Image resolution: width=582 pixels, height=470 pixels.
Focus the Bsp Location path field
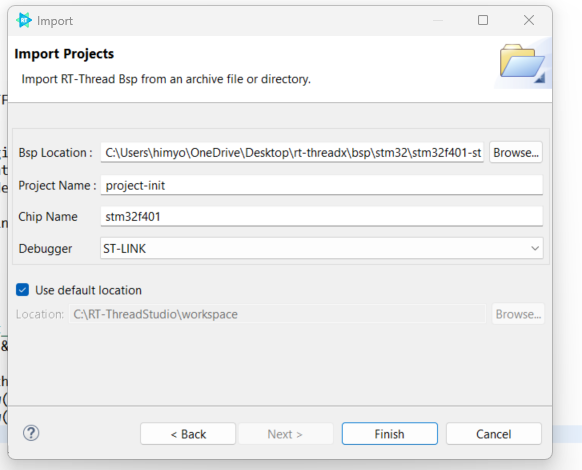click(292, 153)
